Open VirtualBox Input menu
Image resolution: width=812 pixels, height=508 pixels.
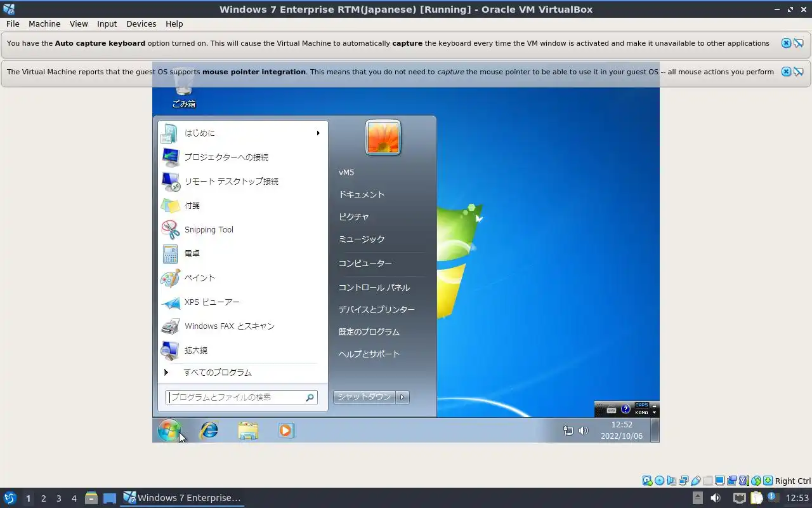pos(107,23)
